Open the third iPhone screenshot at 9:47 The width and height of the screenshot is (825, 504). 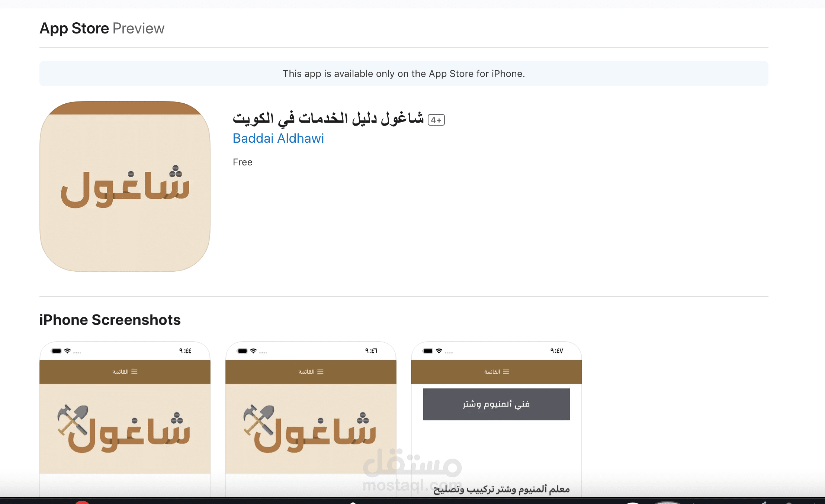coord(497,419)
